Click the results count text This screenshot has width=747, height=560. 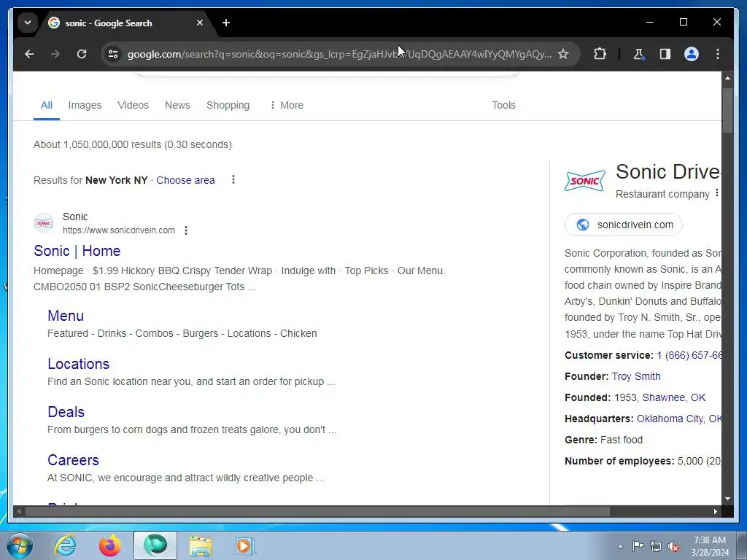tap(133, 145)
